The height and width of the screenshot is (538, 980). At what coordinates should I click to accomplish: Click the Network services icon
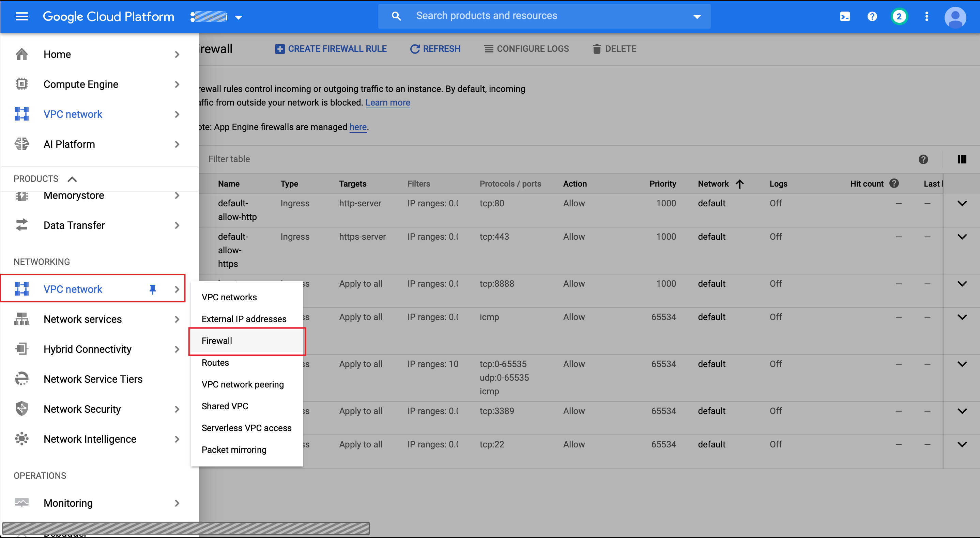22,319
